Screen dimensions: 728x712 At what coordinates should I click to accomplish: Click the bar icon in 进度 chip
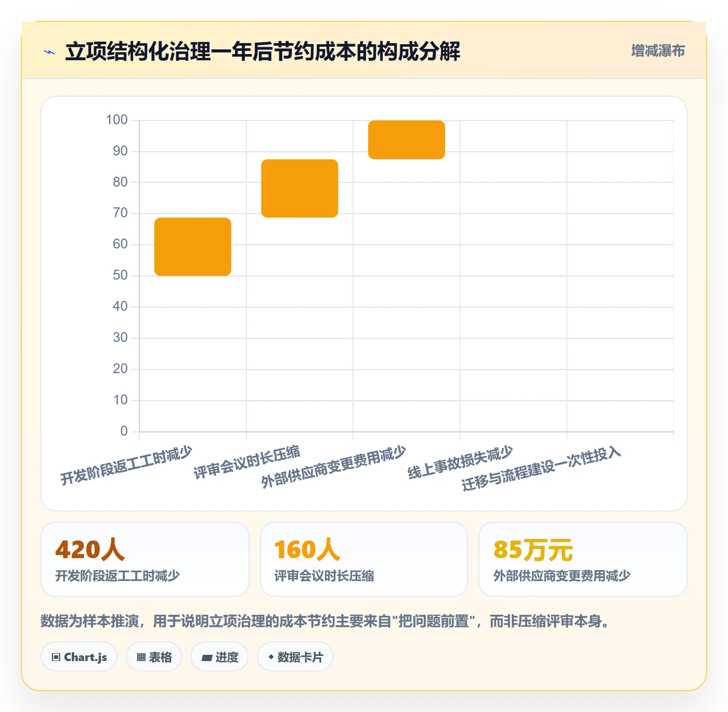pos(207,658)
